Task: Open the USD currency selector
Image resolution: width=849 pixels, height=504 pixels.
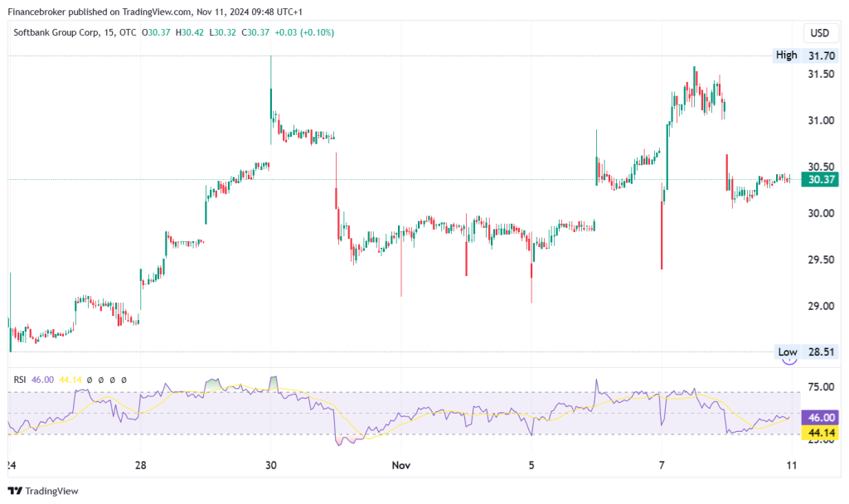Action: [x=819, y=33]
